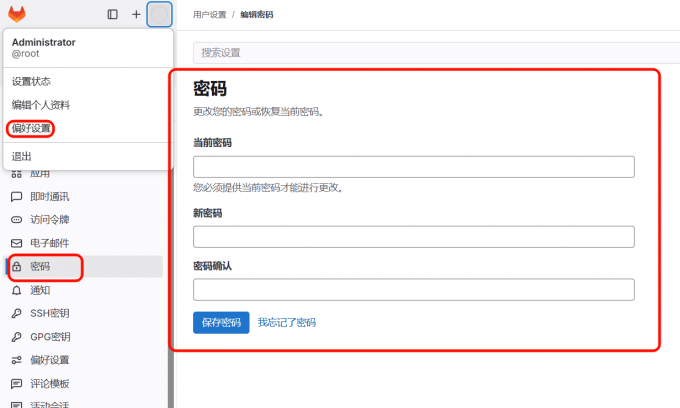This screenshot has height=408, width=680.
Task: Click the sidebar vertical scrollbar
Action: coord(171,288)
